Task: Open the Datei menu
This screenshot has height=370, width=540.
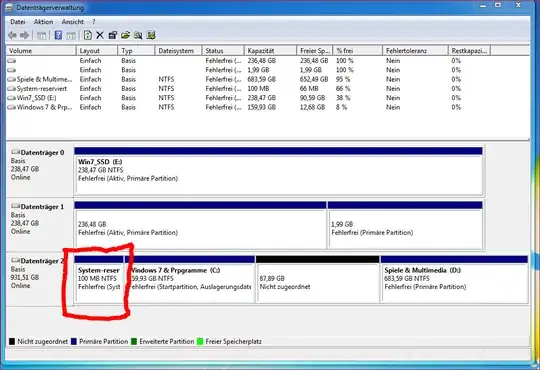Action: pyautogui.click(x=18, y=22)
